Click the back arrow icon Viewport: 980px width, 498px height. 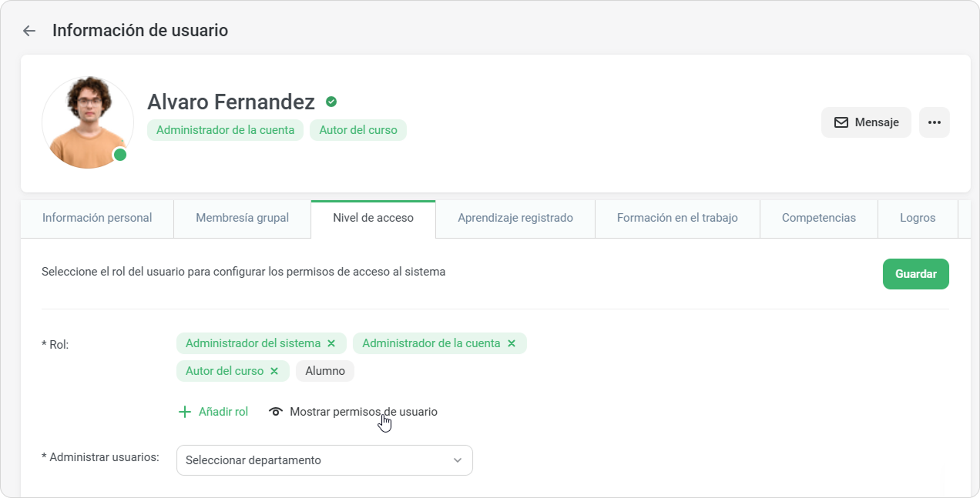[x=29, y=31]
